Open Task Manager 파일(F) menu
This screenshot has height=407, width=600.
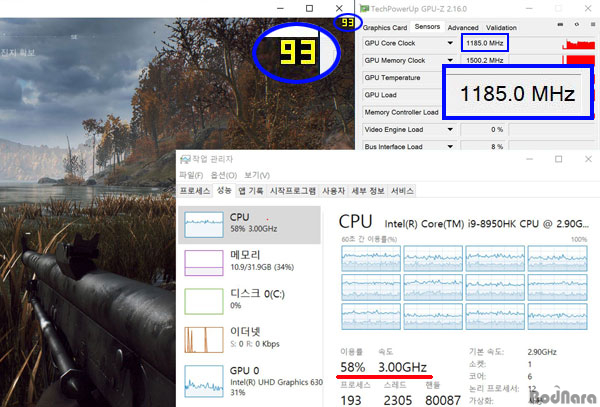coord(191,175)
